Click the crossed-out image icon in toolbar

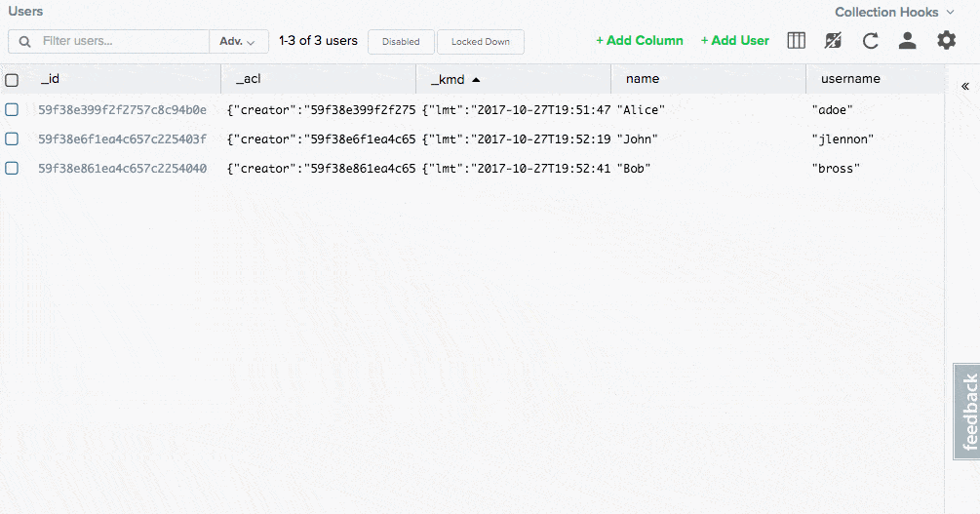click(833, 41)
